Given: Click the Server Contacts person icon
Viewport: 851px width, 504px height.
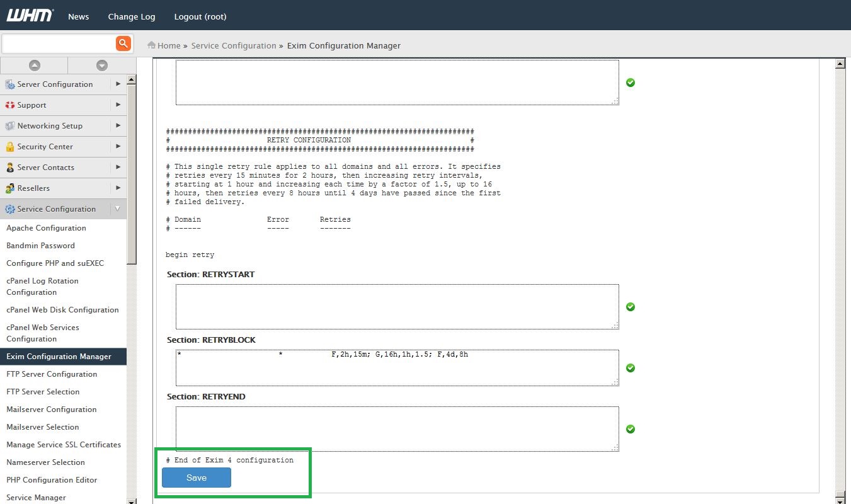Looking at the screenshot, I should pos(10,168).
